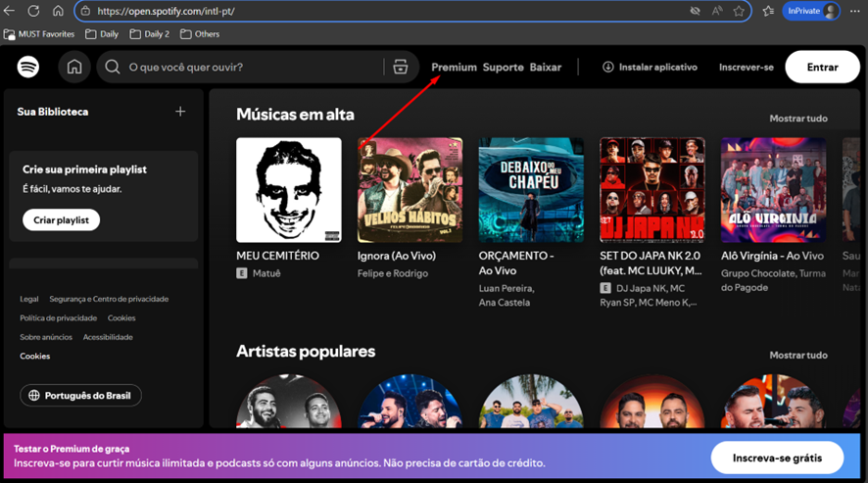Image resolution: width=868 pixels, height=483 pixels.
Task: Open the read aloud icon
Action: tap(717, 11)
